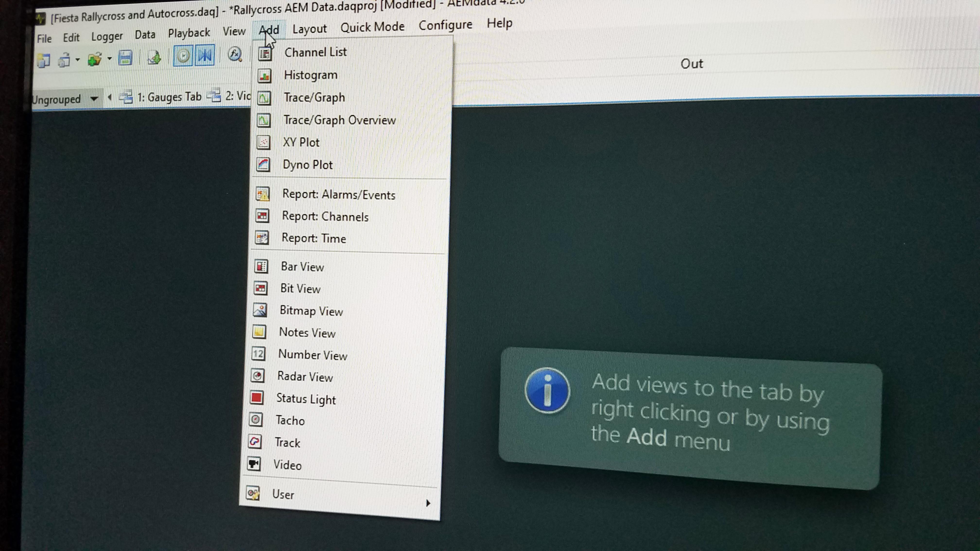Viewport: 980px width, 551px height.
Task: Expand the User submenu arrow
Action: coord(428,503)
